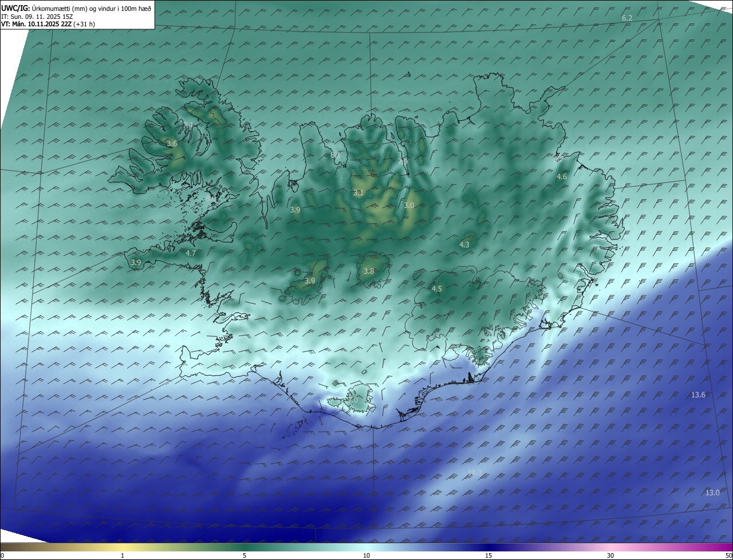Click the 13.0 value label
The image size is (733, 560).
tap(712, 492)
